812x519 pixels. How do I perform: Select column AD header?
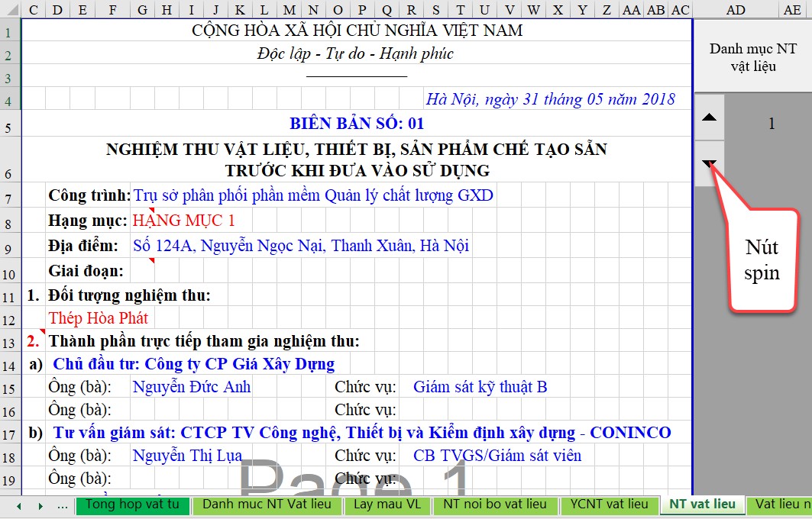(x=736, y=9)
